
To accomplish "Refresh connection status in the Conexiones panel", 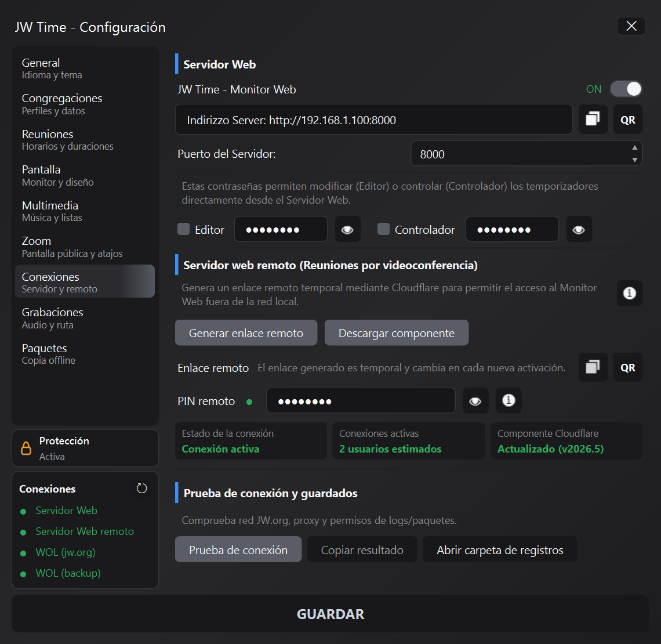I will [x=141, y=489].
